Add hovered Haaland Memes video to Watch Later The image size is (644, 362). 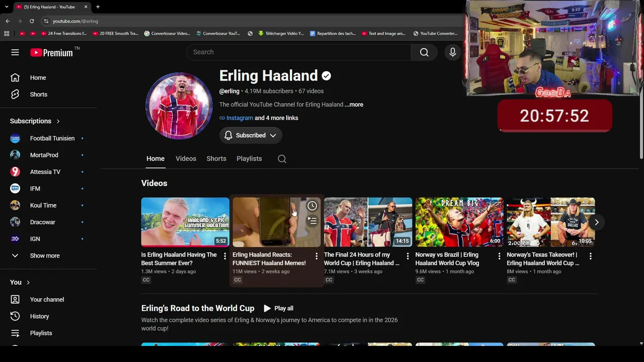(x=312, y=206)
